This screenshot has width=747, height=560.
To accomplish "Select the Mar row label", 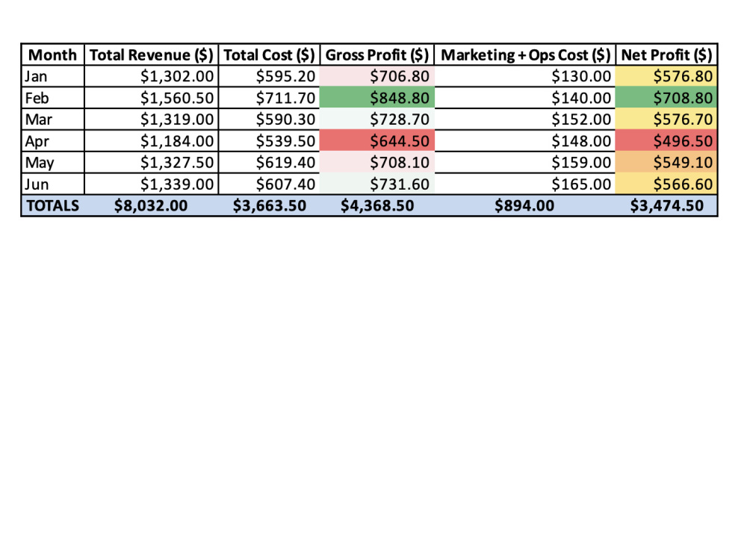I will click(x=53, y=119).
